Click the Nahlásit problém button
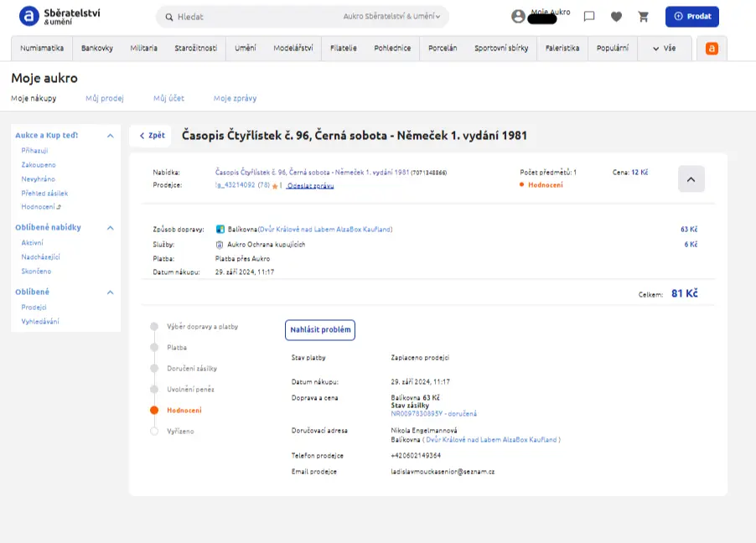This screenshot has width=756, height=543. pyautogui.click(x=320, y=330)
